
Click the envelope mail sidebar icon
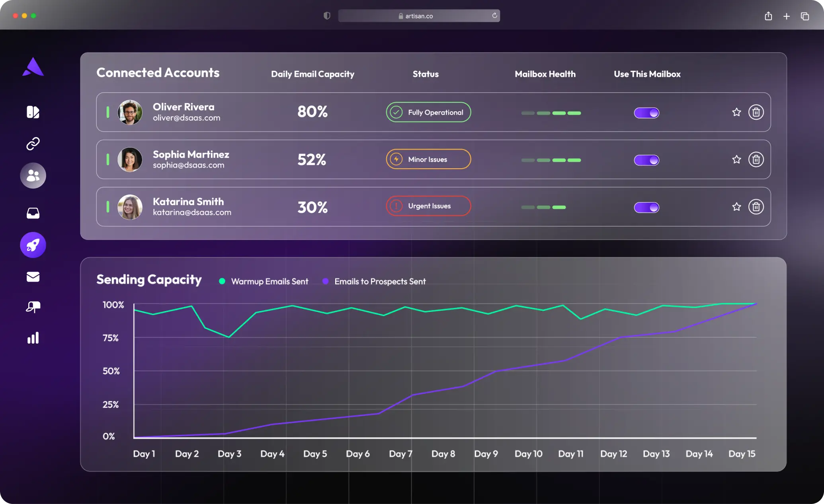pyautogui.click(x=33, y=277)
